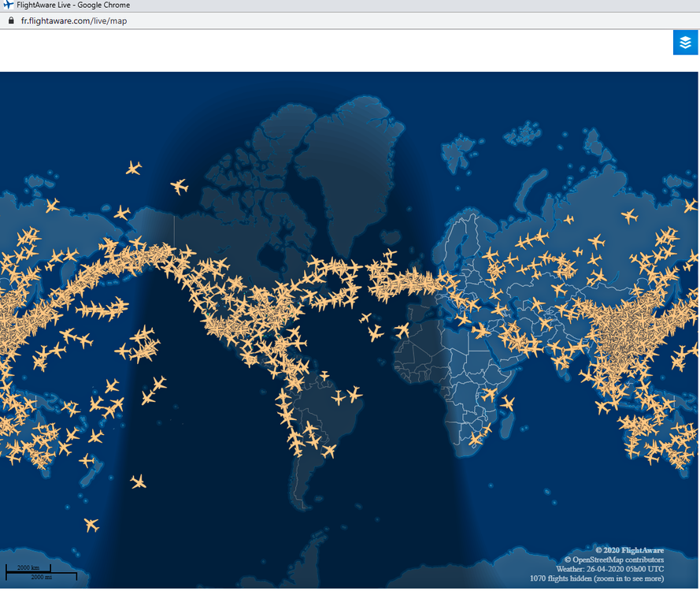Click the weather timestamp 26-04-2020 text
The height and width of the screenshot is (591, 700).
(x=609, y=569)
